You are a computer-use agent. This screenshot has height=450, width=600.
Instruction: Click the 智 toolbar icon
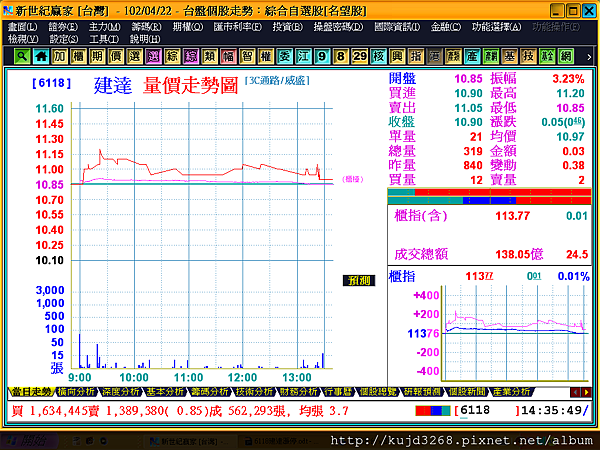247,57
